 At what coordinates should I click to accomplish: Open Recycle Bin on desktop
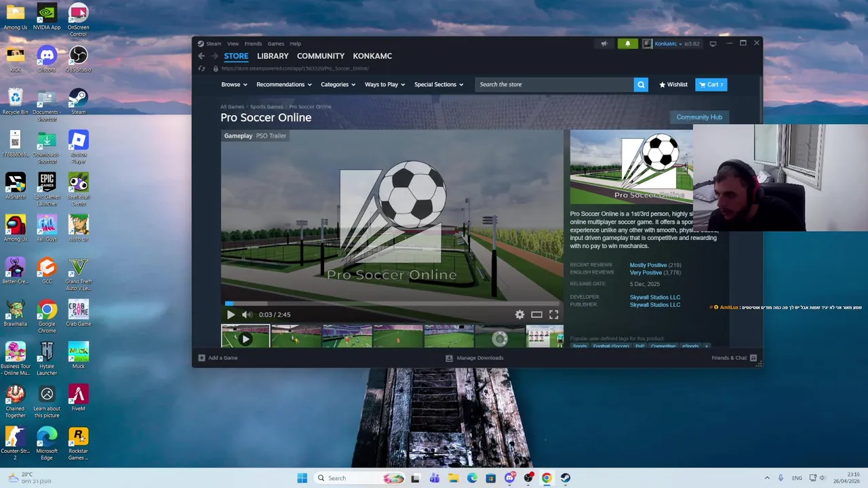coord(15,101)
